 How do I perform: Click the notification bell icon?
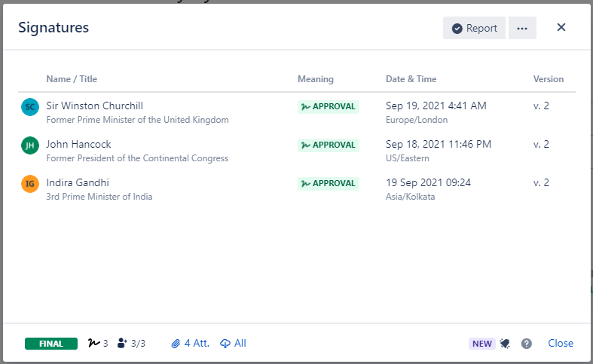tap(505, 344)
